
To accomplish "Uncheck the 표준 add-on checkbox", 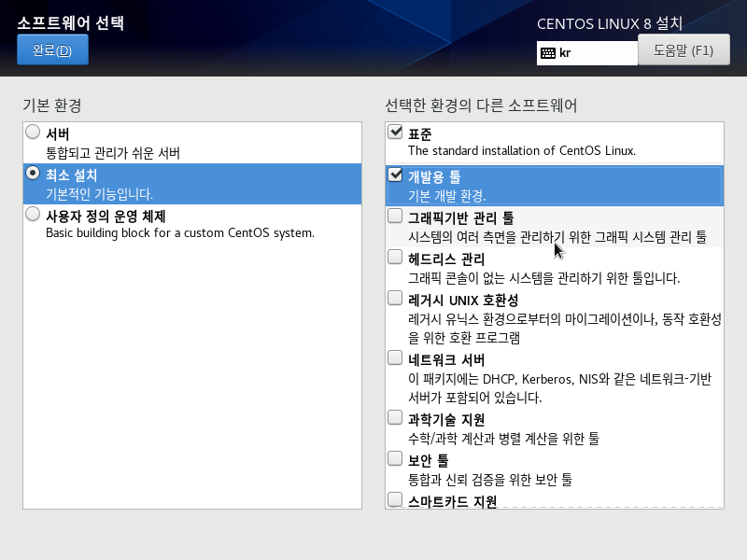I will point(395,132).
